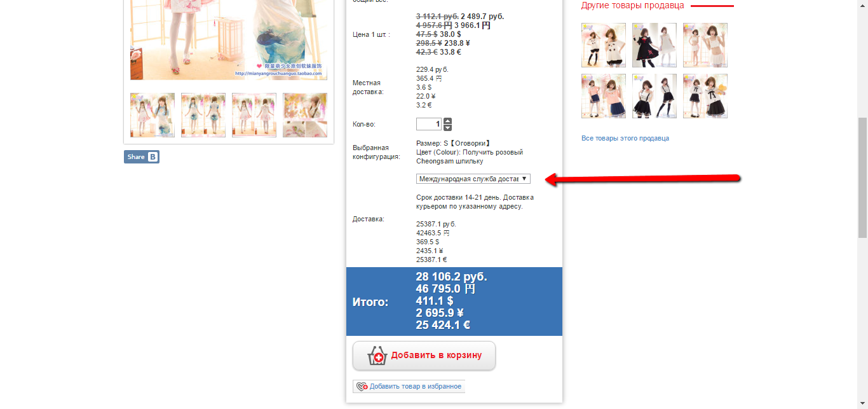Add item with Добавить в корзину button
The image size is (868, 409).
coord(424,356)
